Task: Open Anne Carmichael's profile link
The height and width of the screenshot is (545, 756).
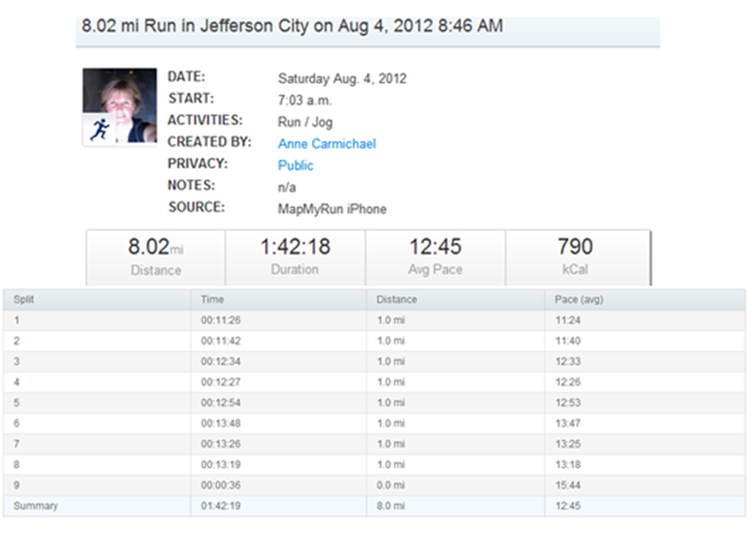Action: pyautogui.click(x=326, y=144)
